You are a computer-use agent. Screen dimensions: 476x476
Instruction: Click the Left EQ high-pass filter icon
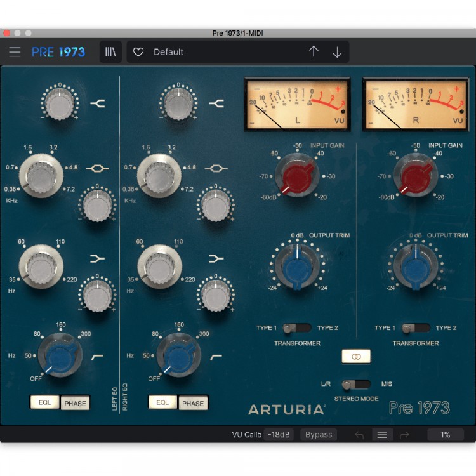click(x=97, y=357)
